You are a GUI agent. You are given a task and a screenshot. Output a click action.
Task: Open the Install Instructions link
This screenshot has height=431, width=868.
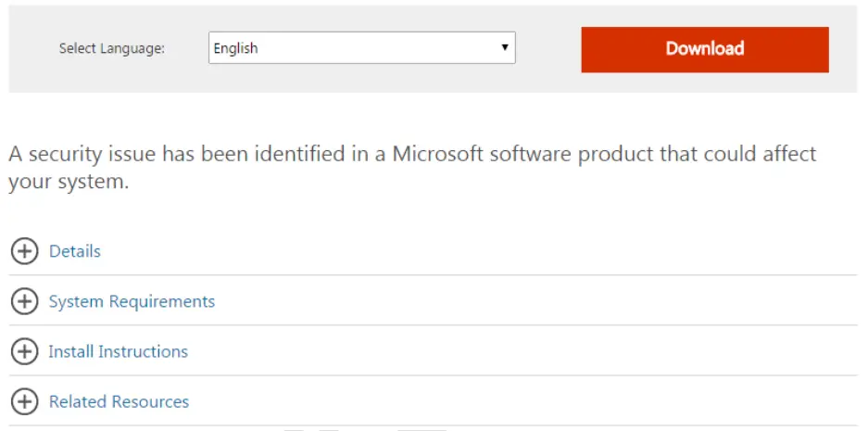(119, 351)
